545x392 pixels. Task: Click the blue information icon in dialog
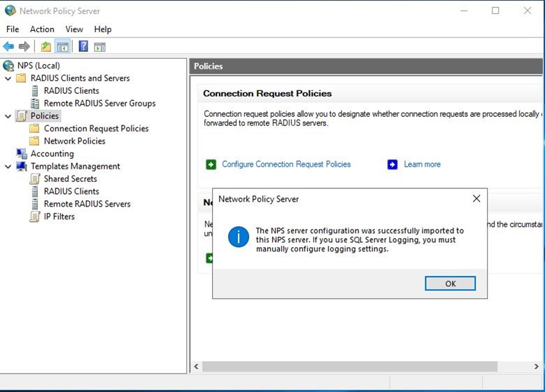[239, 237]
